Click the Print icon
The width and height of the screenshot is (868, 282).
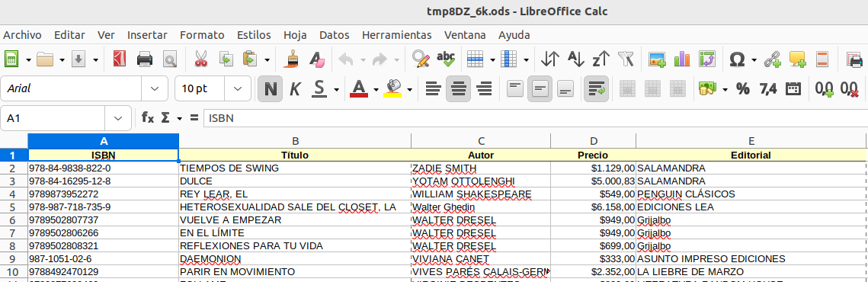coord(145,59)
